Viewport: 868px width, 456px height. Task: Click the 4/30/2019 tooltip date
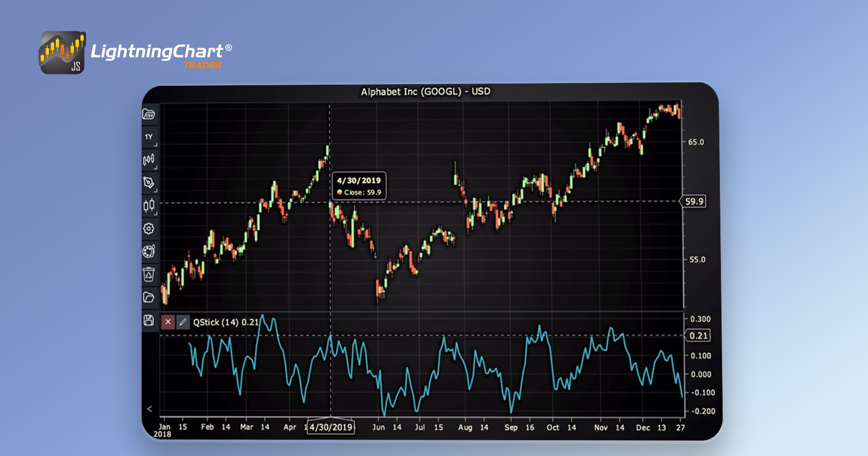click(359, 180)
